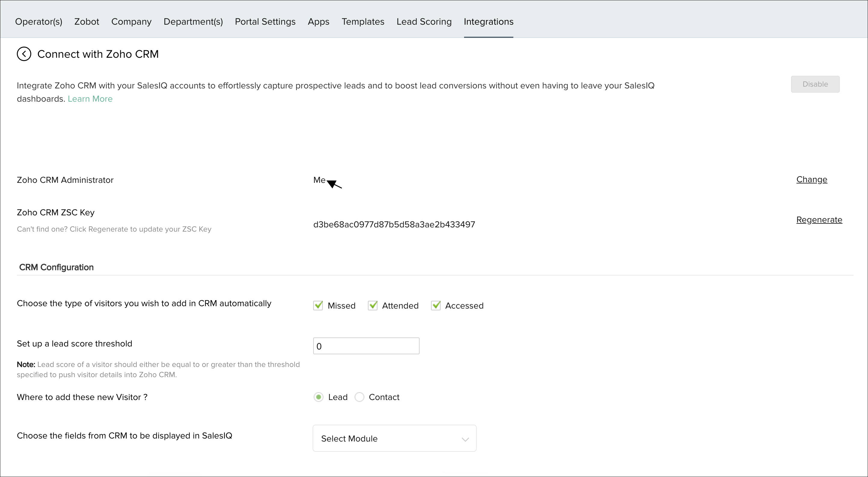Image resolution: width=868 pixels, height=477 pixels.
Task: Select the Integrations tab
Action: (489, 22)
